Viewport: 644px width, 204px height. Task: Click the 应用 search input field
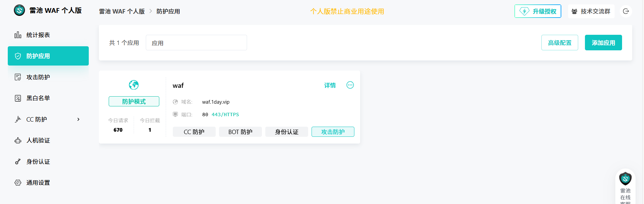[196, 42]
